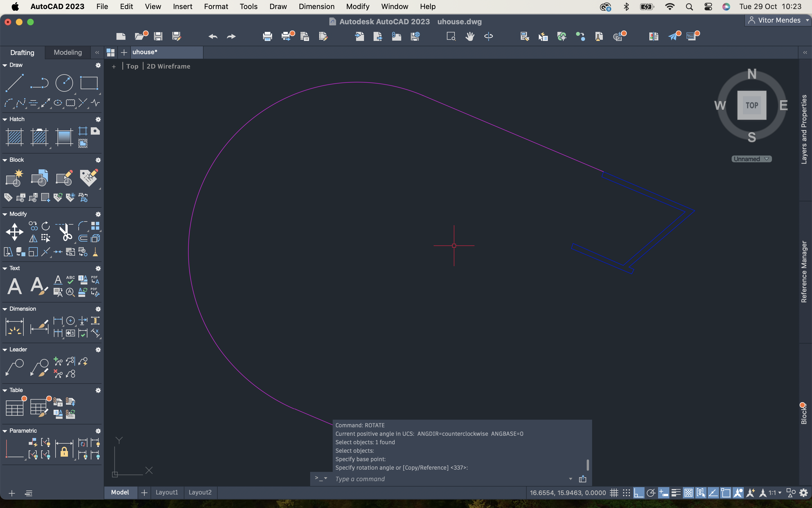812x508 pixels.
Task: Select the Revision Cloud tool
Action: click(70, 103)
